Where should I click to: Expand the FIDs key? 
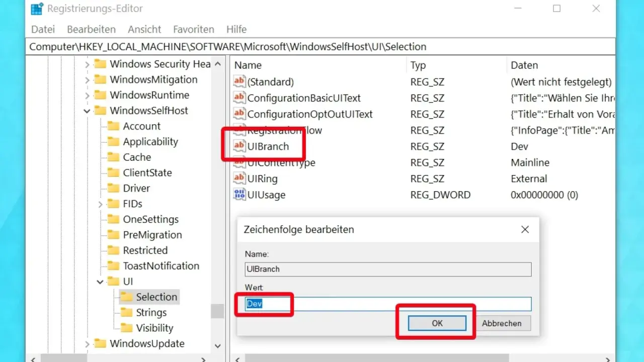point(100,204)
